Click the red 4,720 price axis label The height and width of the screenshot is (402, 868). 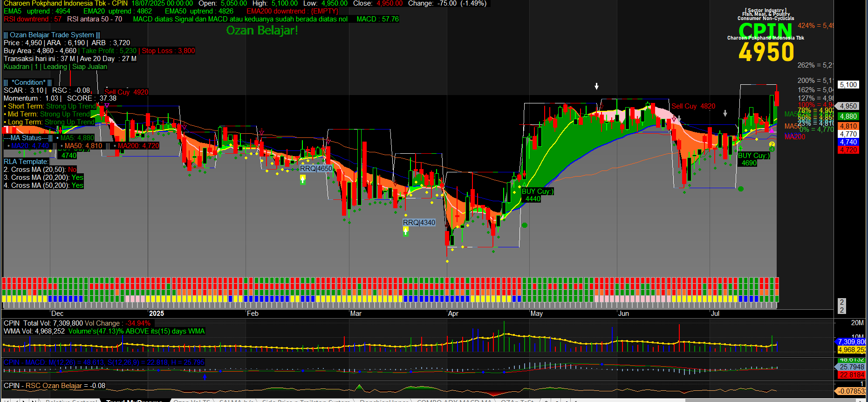[x=848, y=150]
